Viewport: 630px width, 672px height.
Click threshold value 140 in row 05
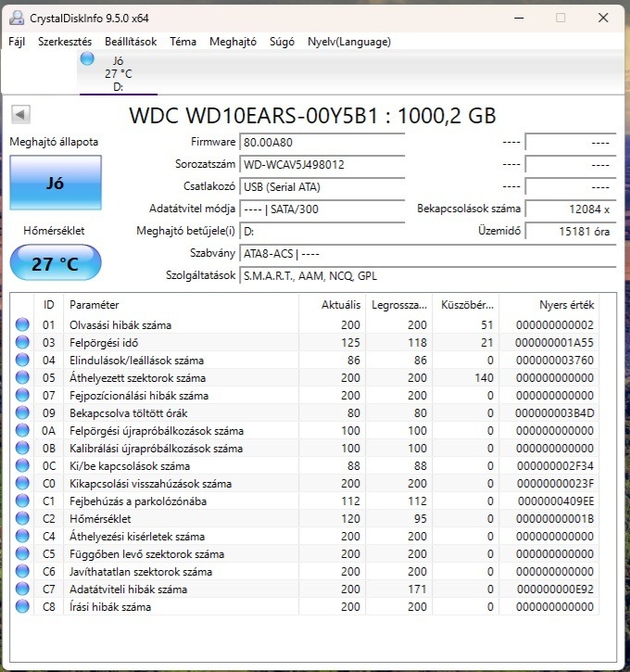[484, 377]
